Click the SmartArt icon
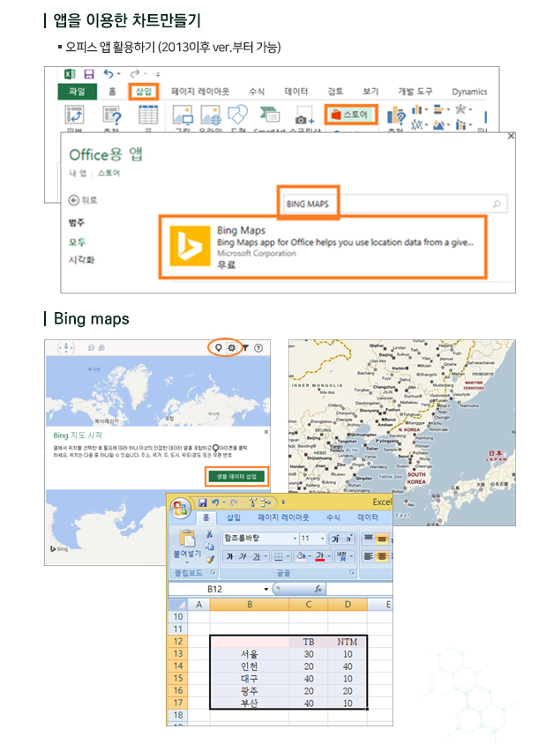This screenshot has height=744, width=560. [x=269, y=115]
